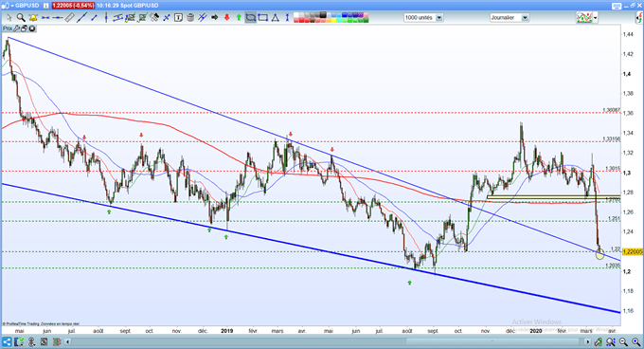Expand the chart style dropdown arrow
Viewport: 644px width, 349px height.
(x=595, y=18)
